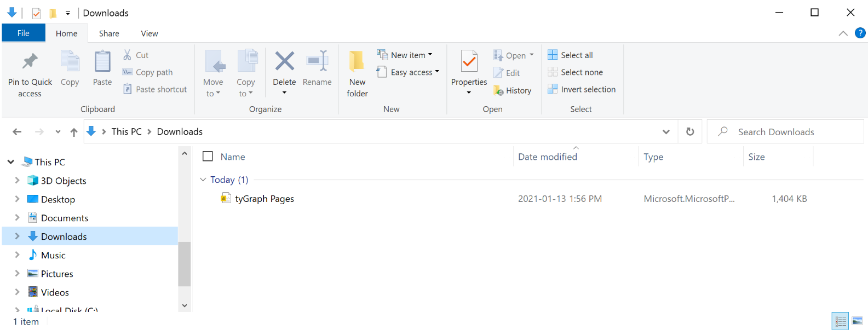Screen dimensions: 868x335
Task: Open the Share ribbon tab
Action: click(x=109, y=33)
